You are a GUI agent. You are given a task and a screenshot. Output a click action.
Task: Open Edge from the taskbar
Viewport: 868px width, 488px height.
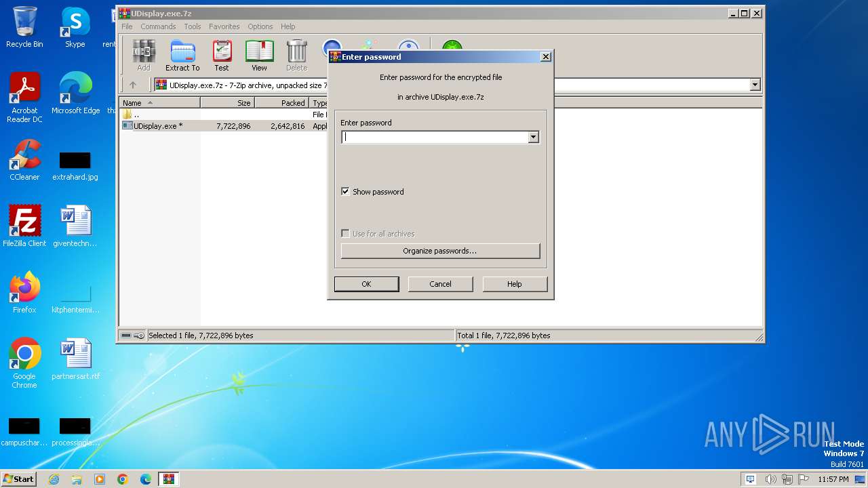click(x=146, y=479)
